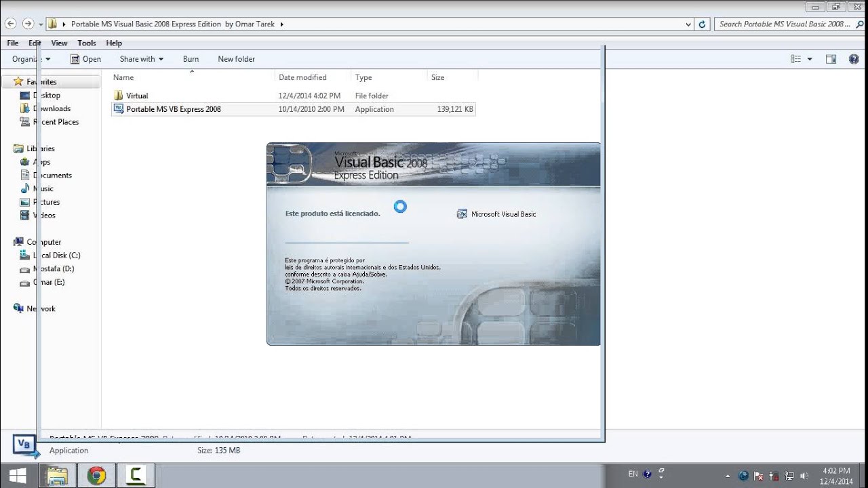868x488 pixels.
Task: Open the File menu
Action: 13,43
